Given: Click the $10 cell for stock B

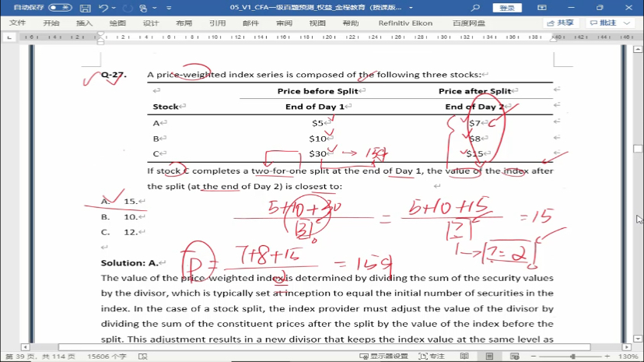Looking at the screenshot, I should (x=318, y=139).
